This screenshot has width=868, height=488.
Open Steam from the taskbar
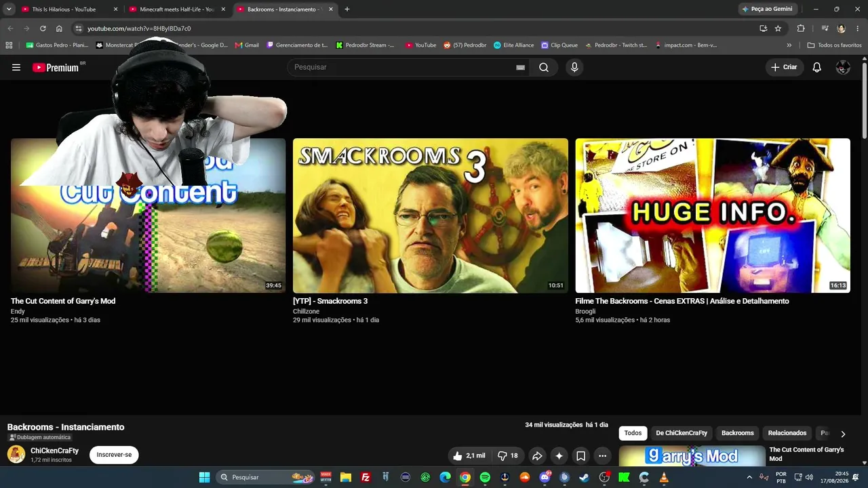click(584, 477)
